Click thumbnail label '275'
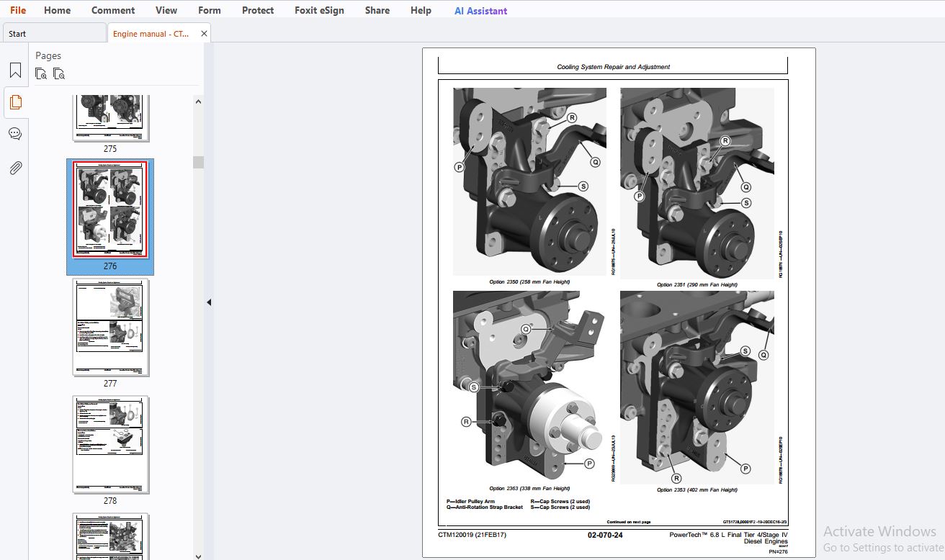The height and width of the screenshot is (560, 945). click(110, 149)
